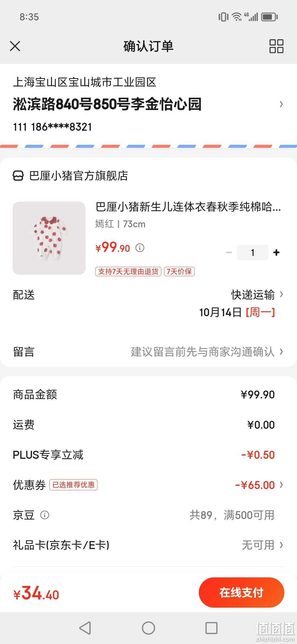297x644 pixels.
Task: Expand the delivery address chevron
Action: pyautogui.click(x=281, y=104)
